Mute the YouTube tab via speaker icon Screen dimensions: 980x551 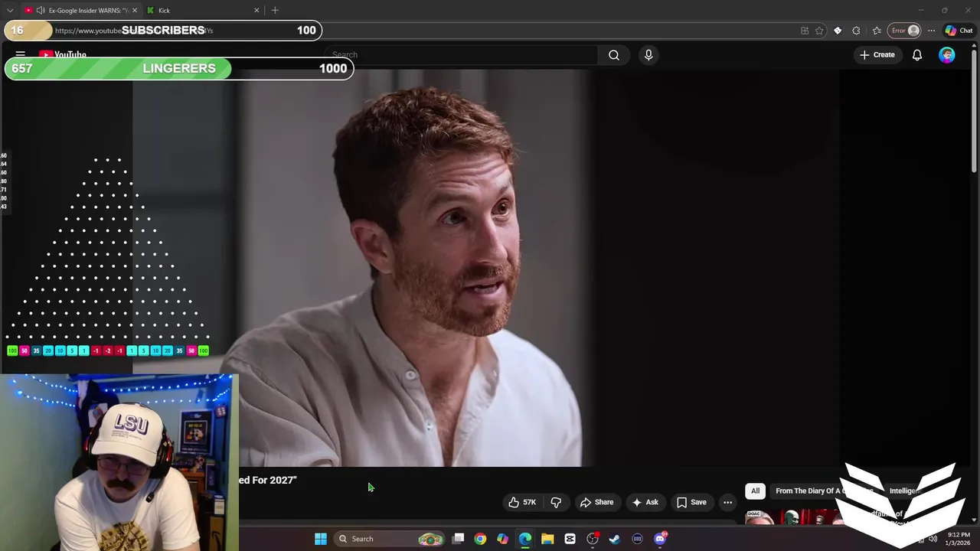(40, 11)
